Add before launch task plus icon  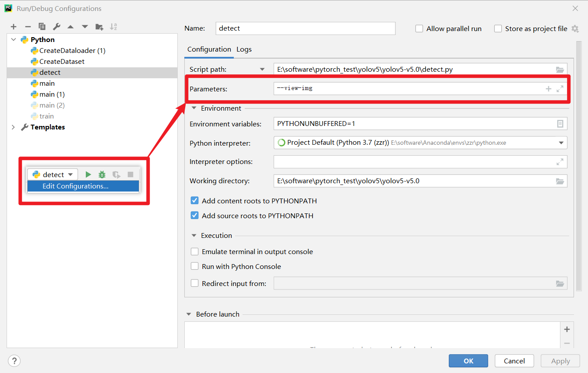click(567, 329)
